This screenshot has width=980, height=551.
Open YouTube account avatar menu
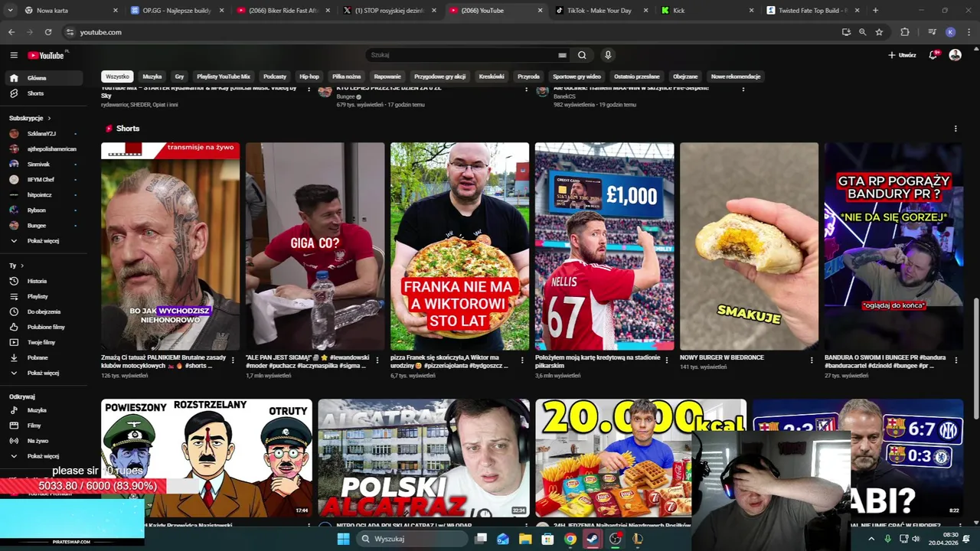[955, 55]
